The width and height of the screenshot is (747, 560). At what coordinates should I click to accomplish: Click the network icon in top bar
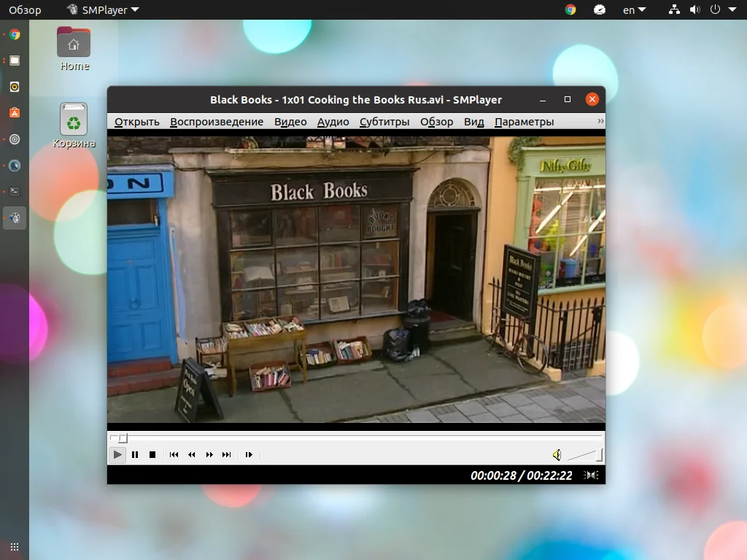click(x=673, y=9)
